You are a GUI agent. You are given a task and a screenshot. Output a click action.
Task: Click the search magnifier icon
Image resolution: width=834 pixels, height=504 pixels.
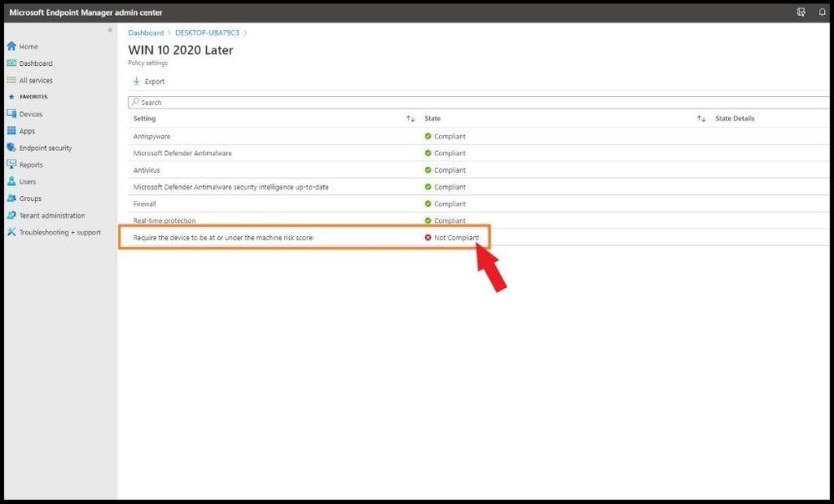(135, 102)
